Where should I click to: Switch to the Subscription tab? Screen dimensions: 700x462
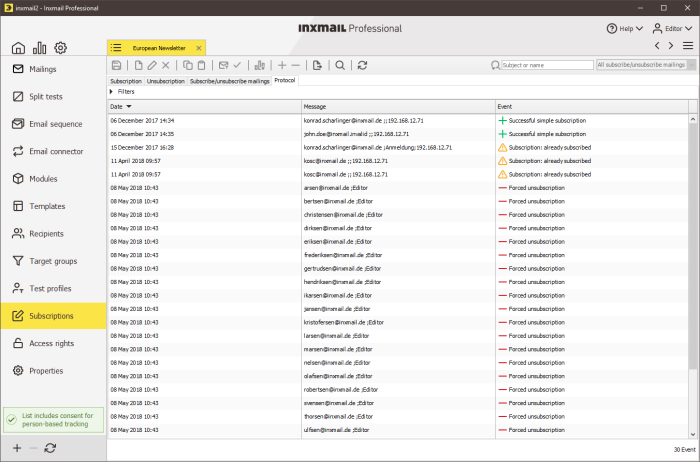point(126,81)
